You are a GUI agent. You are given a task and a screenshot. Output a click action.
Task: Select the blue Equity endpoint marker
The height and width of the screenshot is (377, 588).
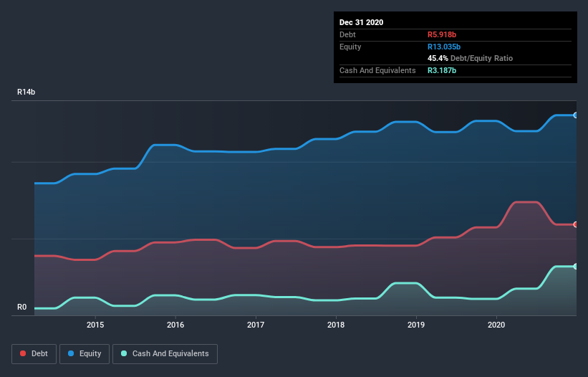coord(576,115)
